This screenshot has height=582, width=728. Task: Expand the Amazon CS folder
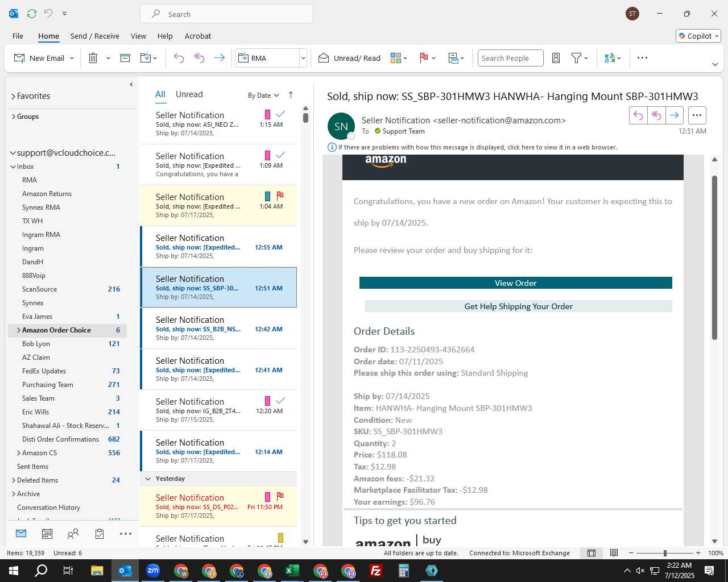[x=19, y=453]
